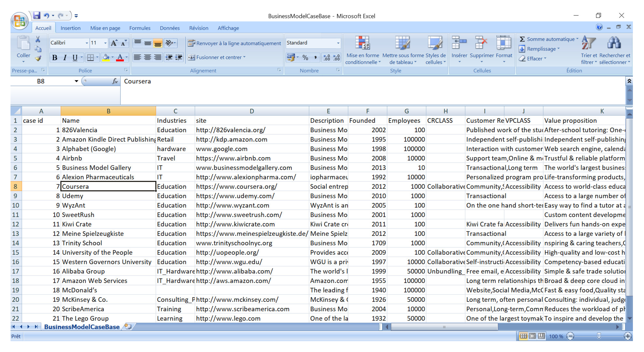Click the Save icon in quick access toolbar
This screenshot has height=352, width=644.
36,15
